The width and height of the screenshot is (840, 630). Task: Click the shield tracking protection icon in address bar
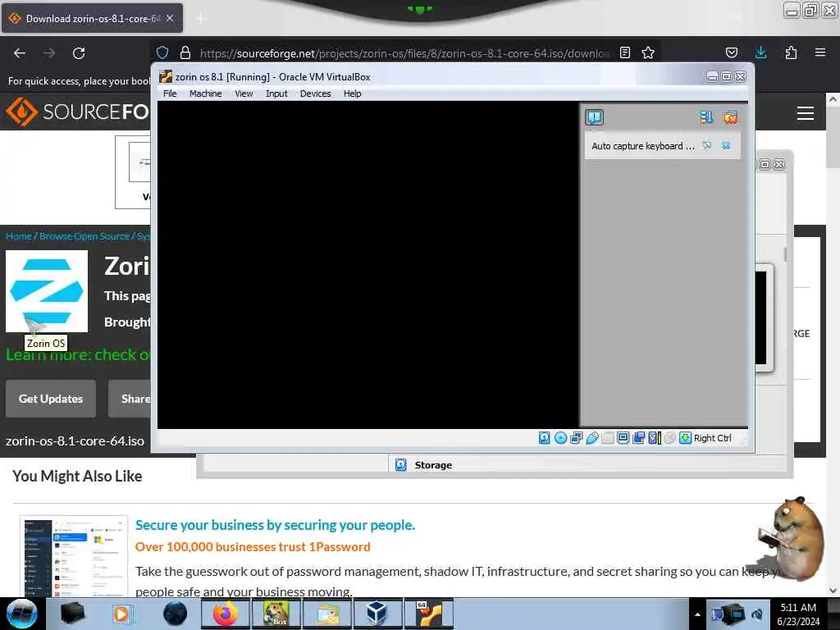(x=162, y=52)
